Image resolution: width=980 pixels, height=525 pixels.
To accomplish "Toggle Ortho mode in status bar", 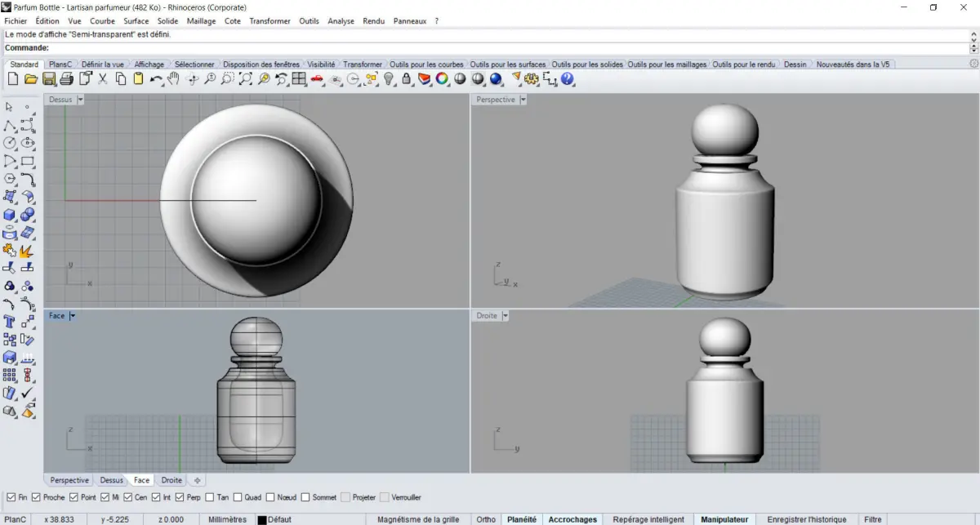I will 486,519.
